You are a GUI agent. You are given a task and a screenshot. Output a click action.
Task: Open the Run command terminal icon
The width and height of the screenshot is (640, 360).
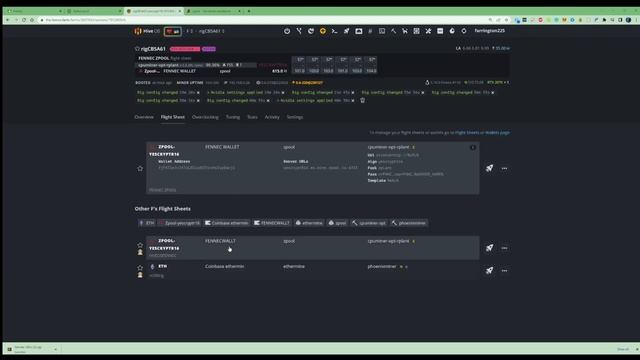tap(334, 31)
